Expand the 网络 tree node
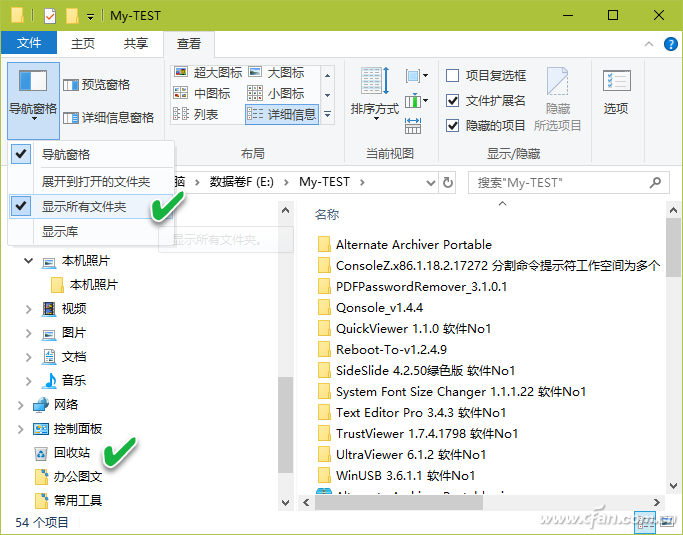The width and height of the screenshot is (683, 535). pos(20,406)
